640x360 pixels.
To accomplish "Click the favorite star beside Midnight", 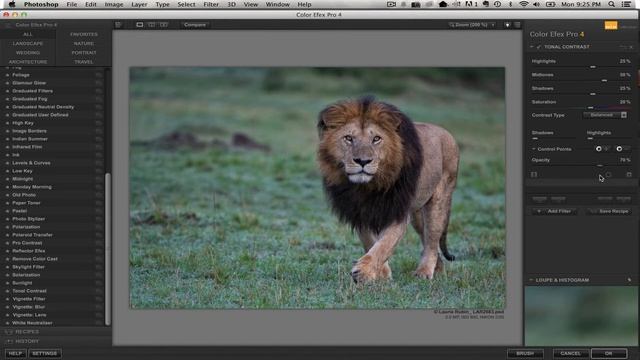I will tap(98, 179).
